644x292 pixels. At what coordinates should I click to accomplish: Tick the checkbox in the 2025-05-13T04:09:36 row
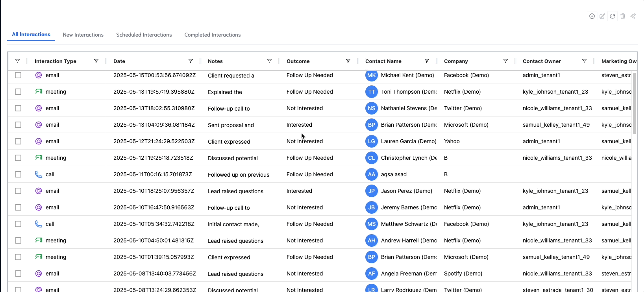coord(18,125)
